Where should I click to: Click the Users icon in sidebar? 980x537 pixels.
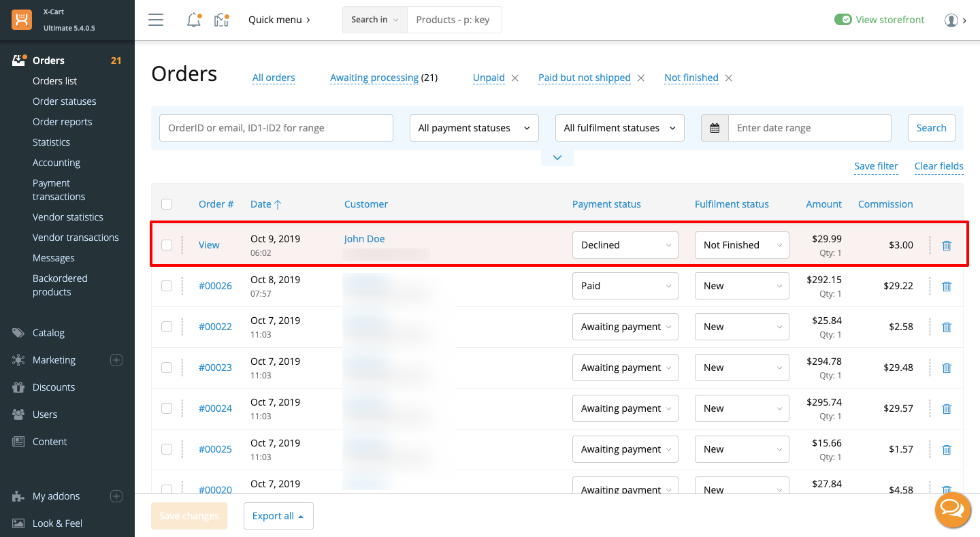tap(18, 414)
